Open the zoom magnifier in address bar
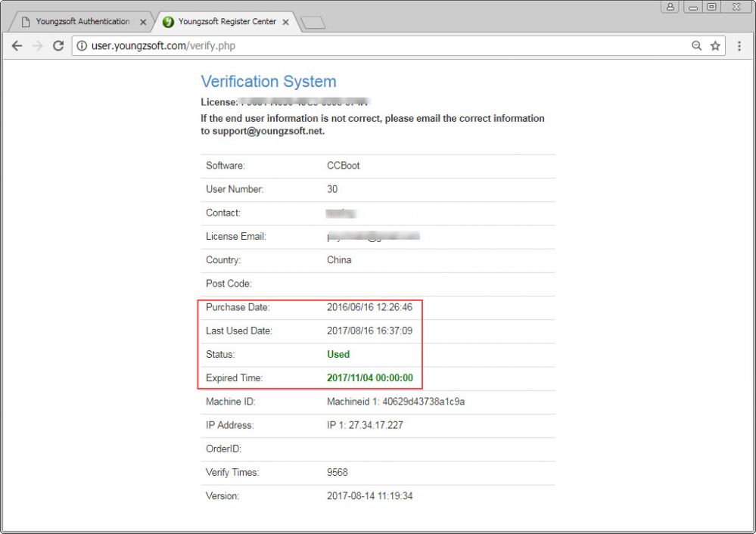Screen dimensions: 756x534 pyautogui.click(x=697, y=46)
